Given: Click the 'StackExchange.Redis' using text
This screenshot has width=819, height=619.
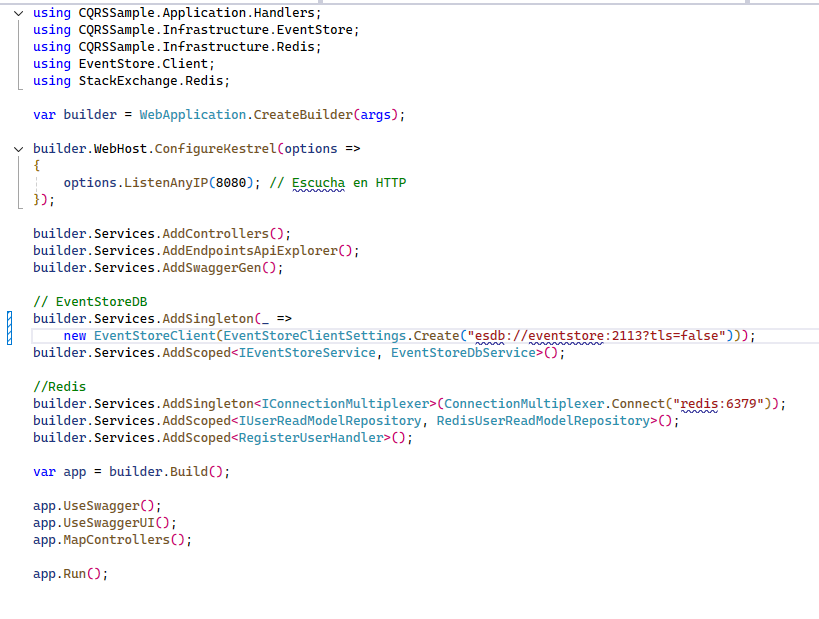Looking at the screenshot, I should coord(150,81).
